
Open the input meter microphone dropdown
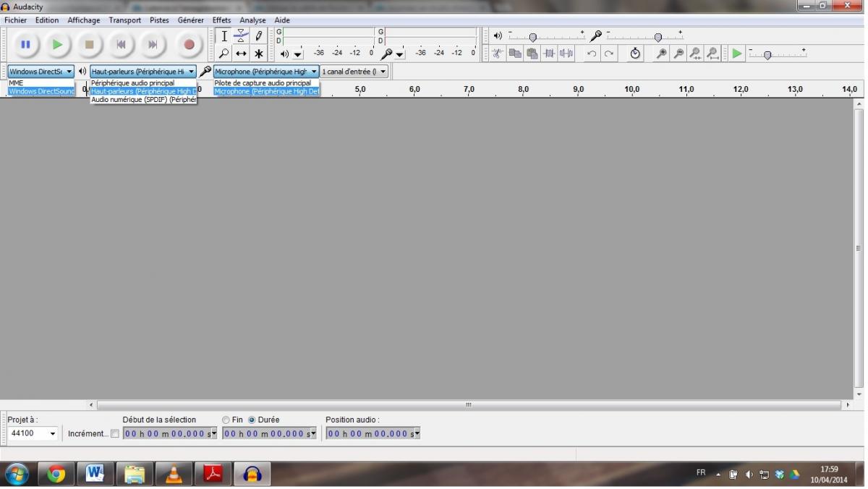tap(400, 54)
